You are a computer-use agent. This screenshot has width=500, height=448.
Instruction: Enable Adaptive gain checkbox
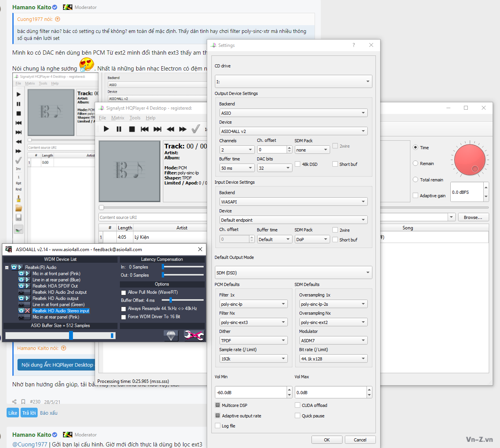tap(415, 195)
